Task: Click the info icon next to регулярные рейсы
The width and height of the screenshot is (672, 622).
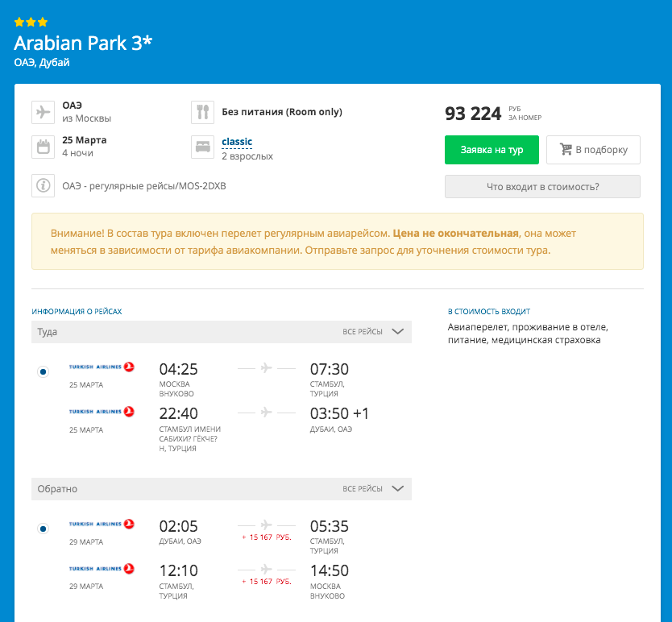Action: tap(43, 185)
